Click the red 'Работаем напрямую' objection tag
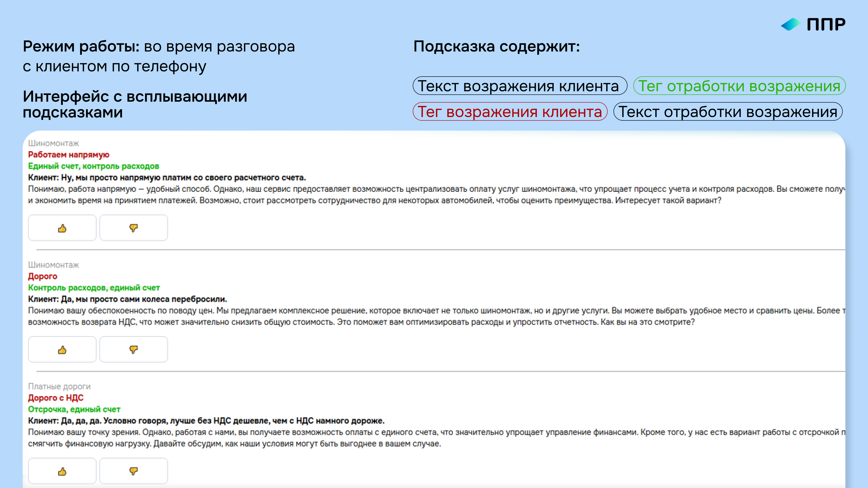The image size is (868, 488). coord(69,155)
